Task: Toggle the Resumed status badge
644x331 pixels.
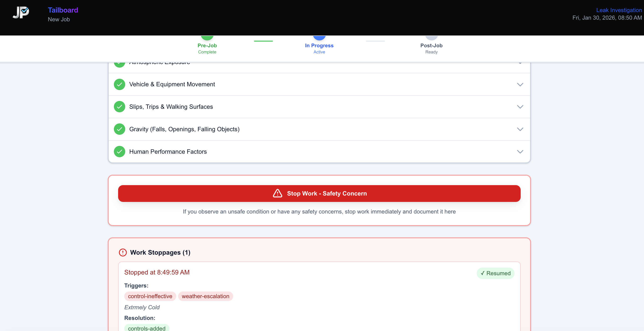Action: [x=495, y=273]
